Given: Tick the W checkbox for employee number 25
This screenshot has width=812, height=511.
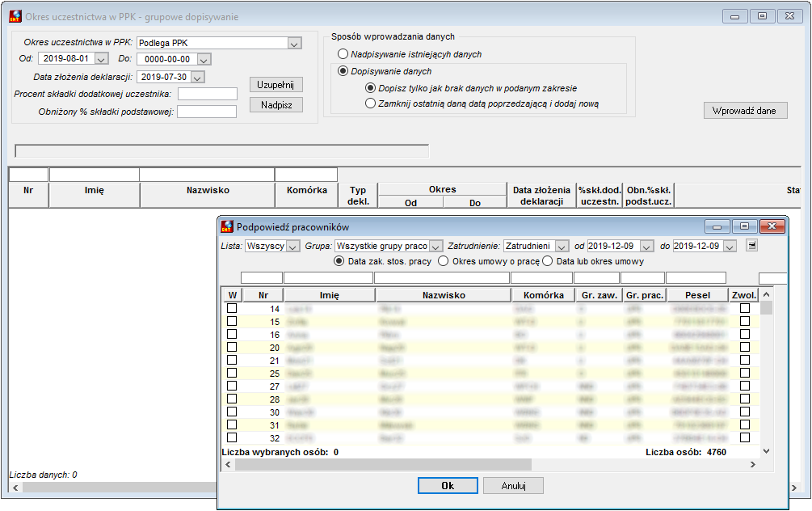Looking at the screenshot, I should point(232,374).
